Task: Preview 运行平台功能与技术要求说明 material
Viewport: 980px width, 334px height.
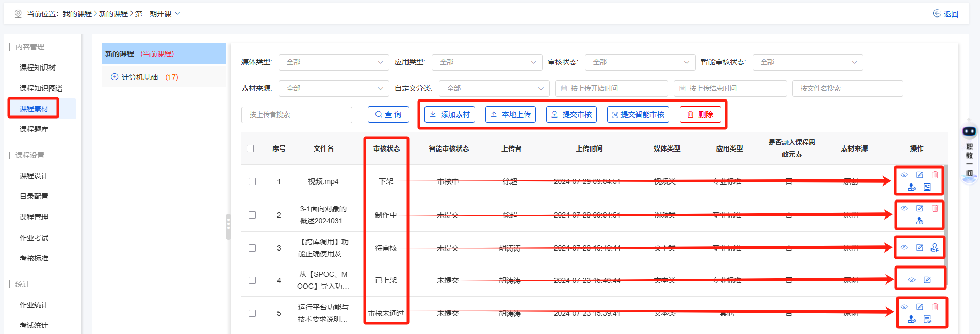Action: point(904,307)
